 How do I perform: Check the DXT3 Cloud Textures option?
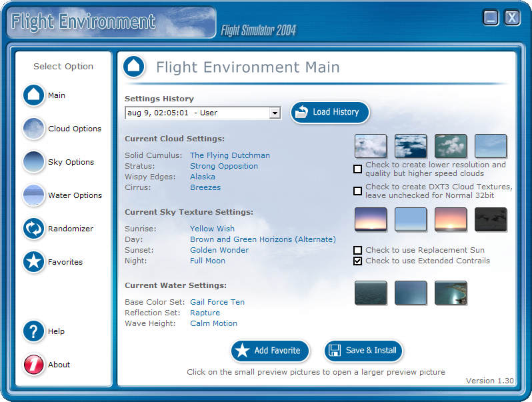click(x=358, y=191)
